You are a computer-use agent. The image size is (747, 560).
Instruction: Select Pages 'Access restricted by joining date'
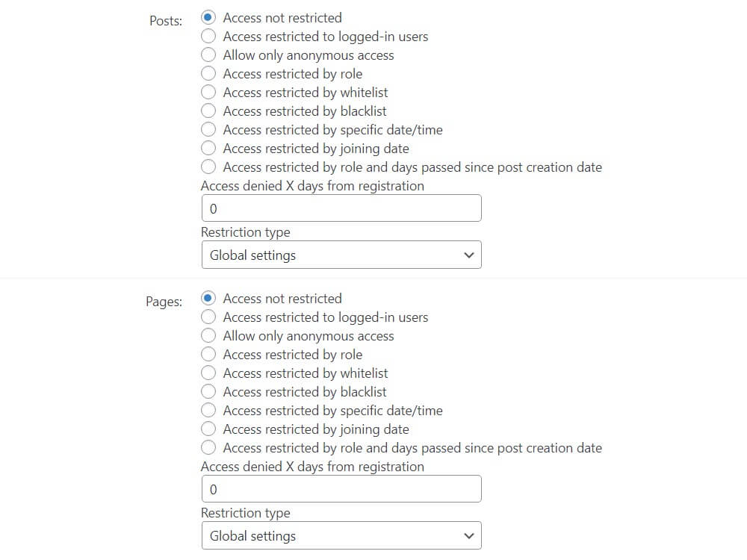[x=209, y=429]
